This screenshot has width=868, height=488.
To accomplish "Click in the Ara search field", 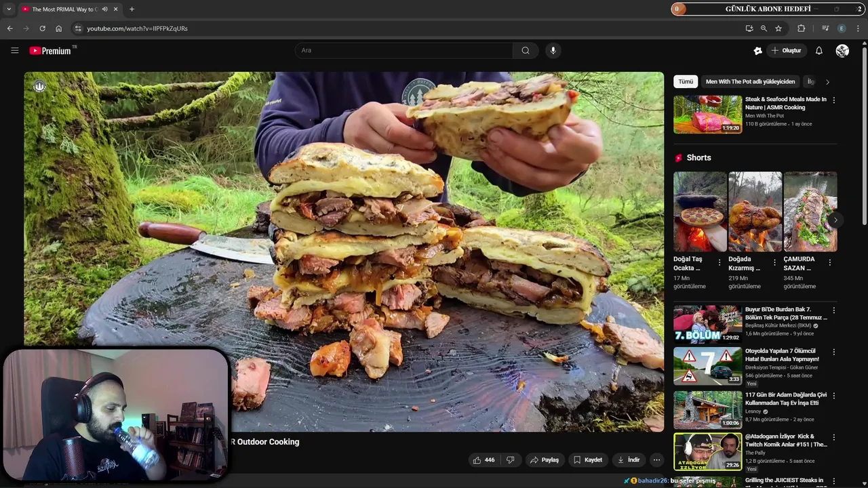I will [403, 50].
